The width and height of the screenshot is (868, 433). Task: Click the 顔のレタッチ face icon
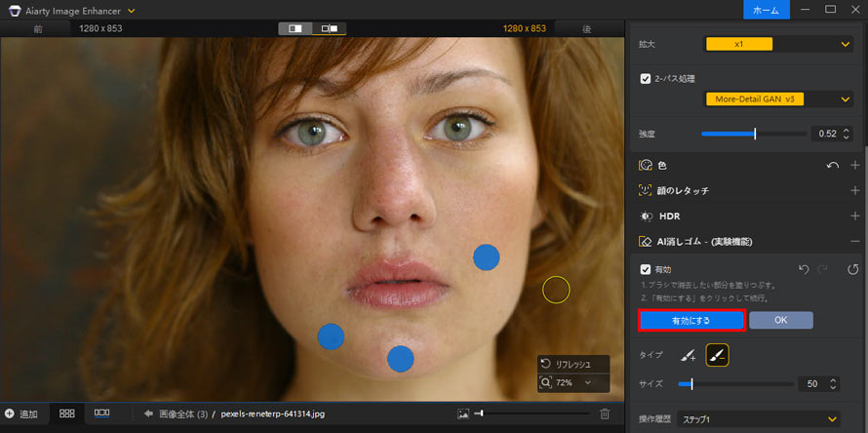tap(645, 190)
